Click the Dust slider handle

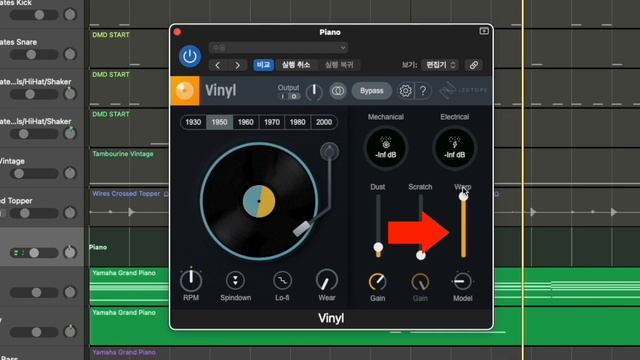pyautogui.click(x=378, y=247)
